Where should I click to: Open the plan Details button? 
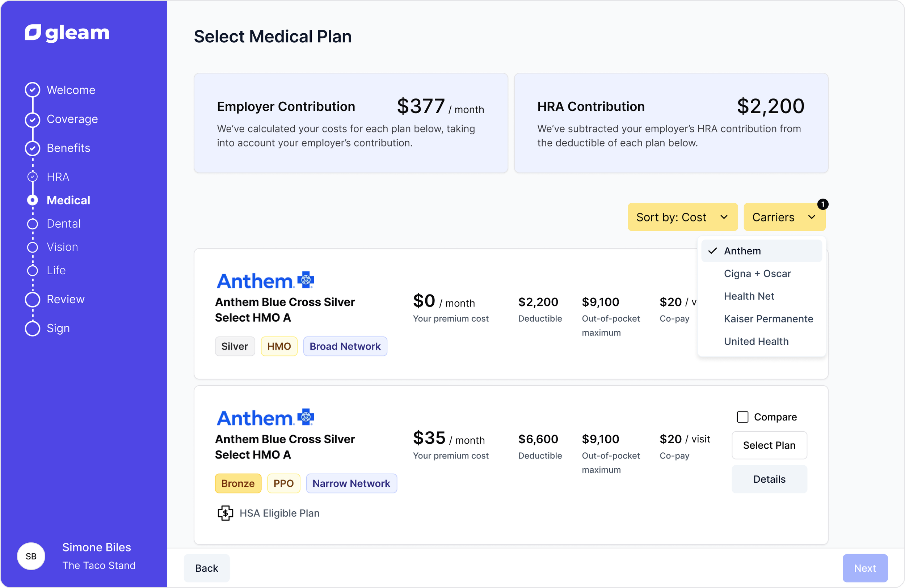click(769, 479)
